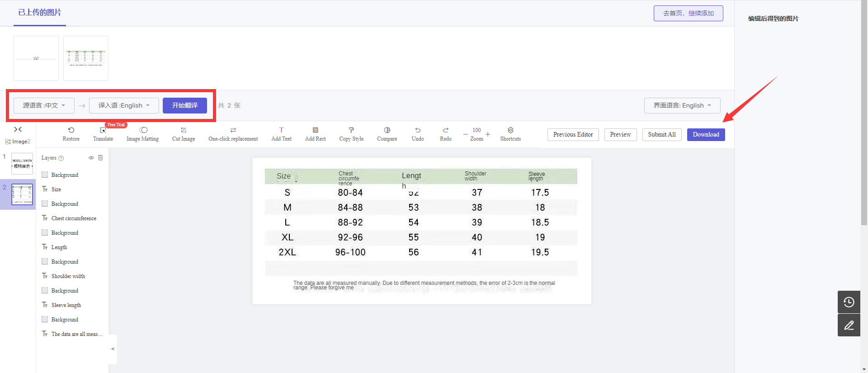Select the Chest circumference text layer
This screenshot has width=868, height=373.
74,218
